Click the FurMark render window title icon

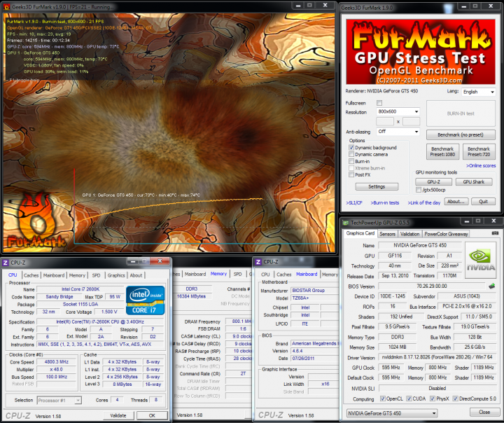(x=6, y=6)
